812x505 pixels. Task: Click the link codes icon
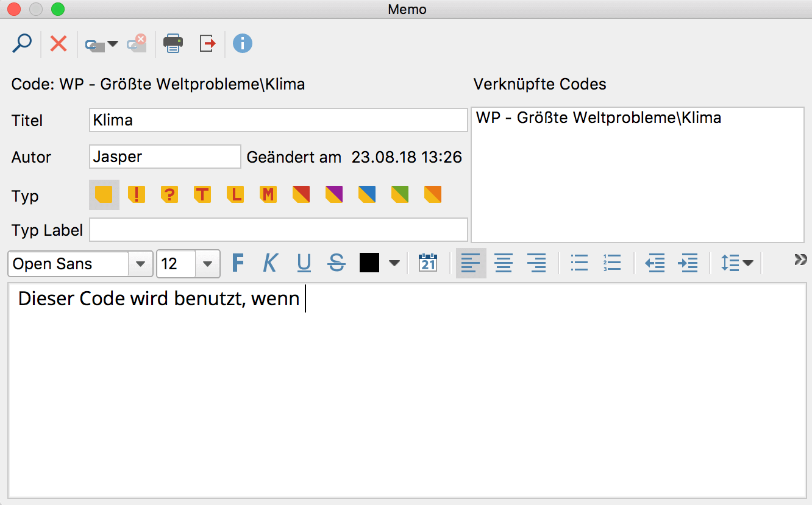pyautogui.click(x=95, y=45)
